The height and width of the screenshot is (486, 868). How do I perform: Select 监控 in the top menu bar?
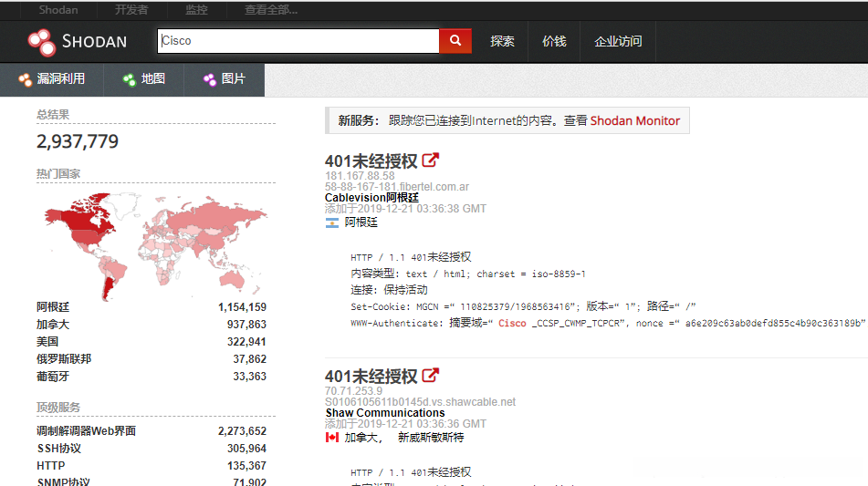pyautogui.click(x=196, y=10)
